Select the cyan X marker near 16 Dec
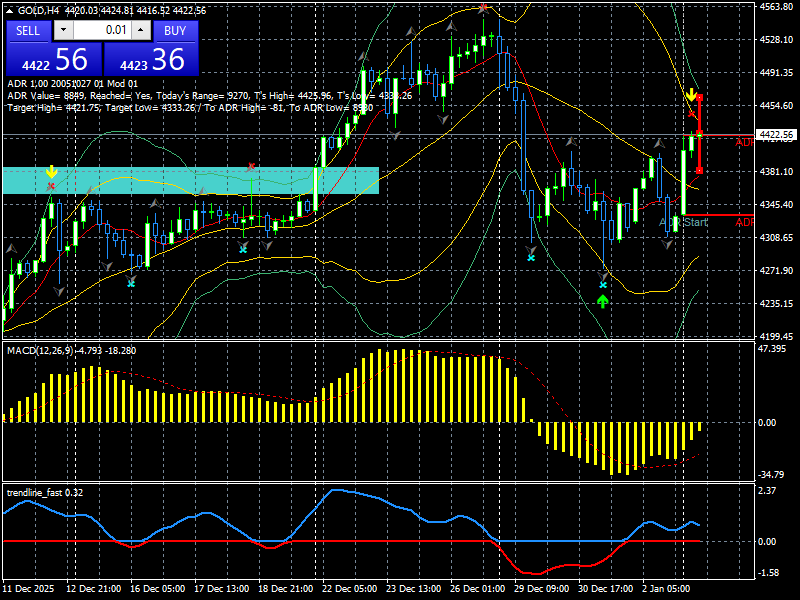This screenshot has height=600, width=800. pos(131,283)
